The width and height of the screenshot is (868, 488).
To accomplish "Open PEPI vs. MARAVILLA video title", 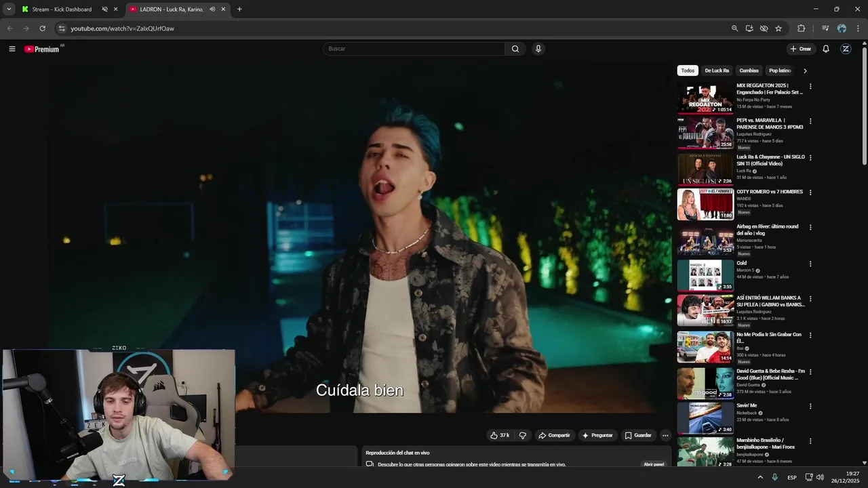I will tap(770, 123).
